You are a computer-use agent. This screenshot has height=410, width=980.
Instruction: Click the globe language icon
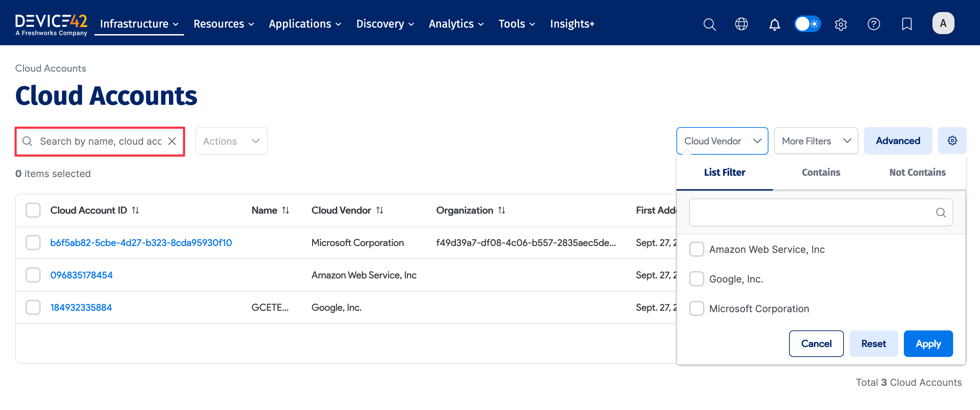(x=741, y=24)
